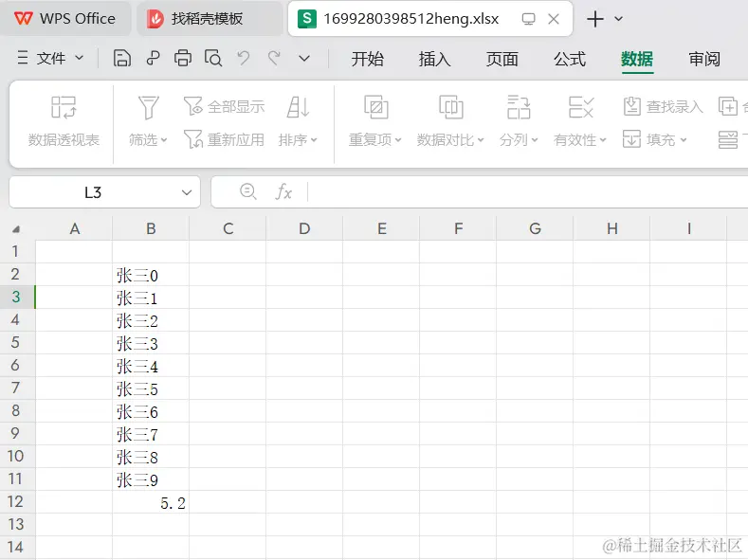Open the 文件 menu
This screenshot has width=748, height=560.
50,59
